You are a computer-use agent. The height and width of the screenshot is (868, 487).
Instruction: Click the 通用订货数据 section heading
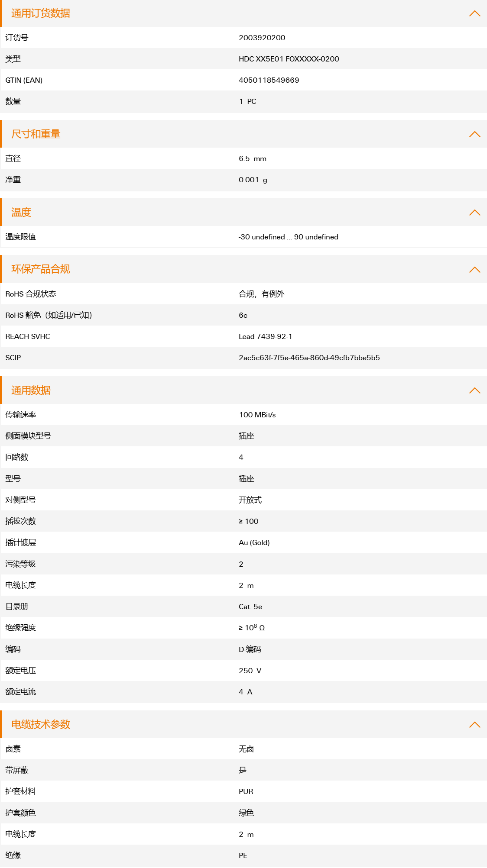pyautogui.click(x=41, y=13)
